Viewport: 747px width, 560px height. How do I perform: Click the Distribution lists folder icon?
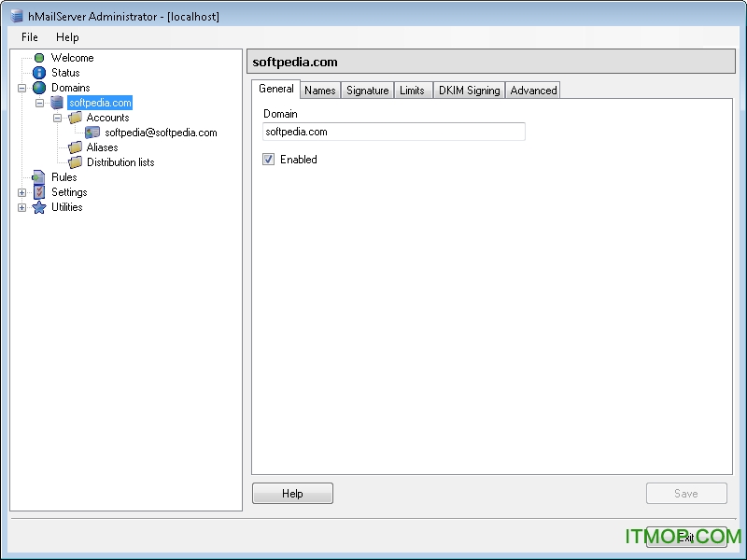[76, 162]
